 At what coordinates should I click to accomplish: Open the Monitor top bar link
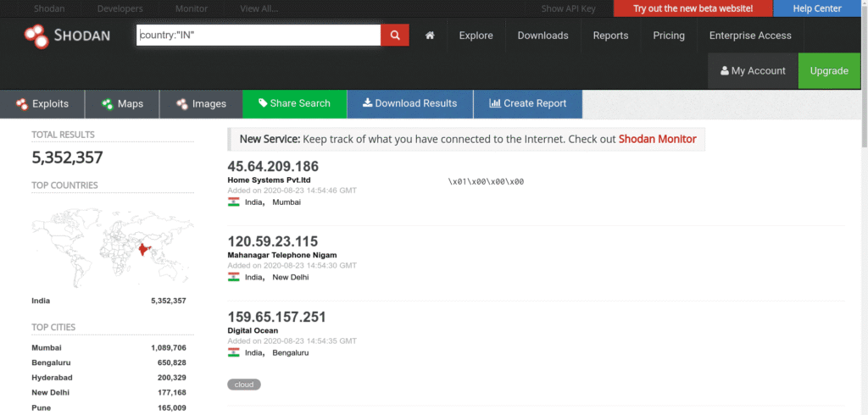(x=192, y=8)
